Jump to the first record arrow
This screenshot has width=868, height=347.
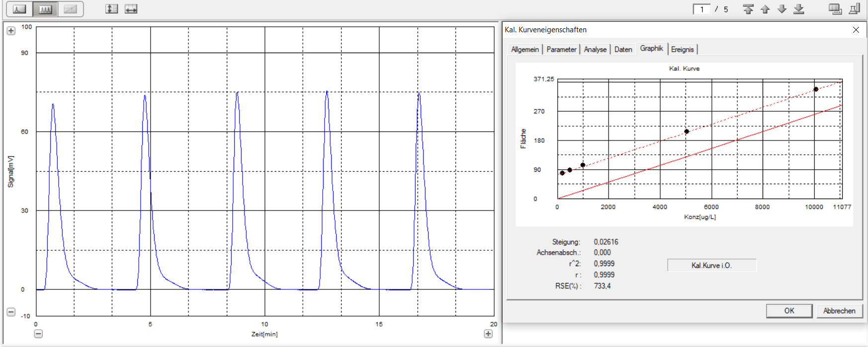748,9
